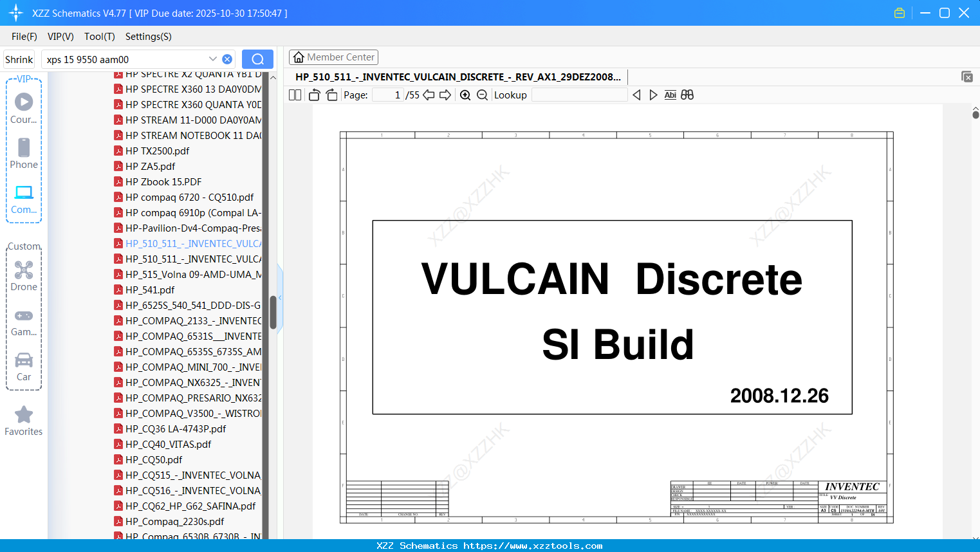The height and width of the screenshot is (552, 980).
Task: Click the blue search button
Action: [x=257, y=59]
